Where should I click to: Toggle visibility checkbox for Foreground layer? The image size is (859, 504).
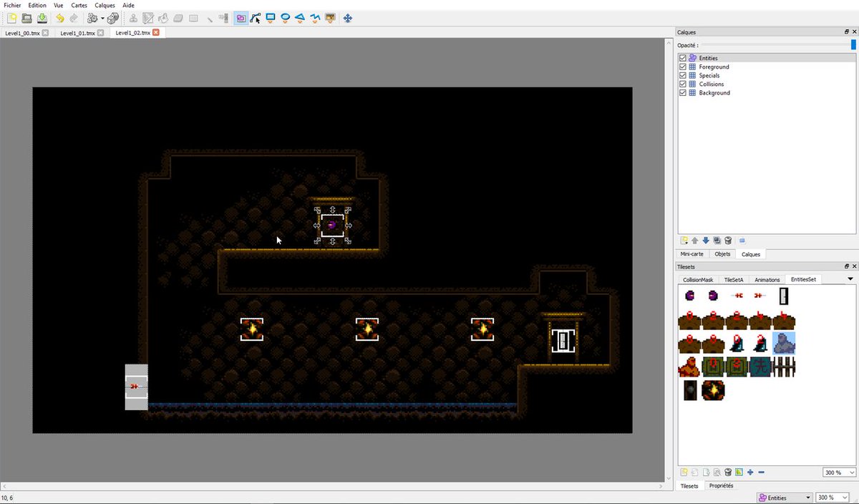[x=683, y=67]
